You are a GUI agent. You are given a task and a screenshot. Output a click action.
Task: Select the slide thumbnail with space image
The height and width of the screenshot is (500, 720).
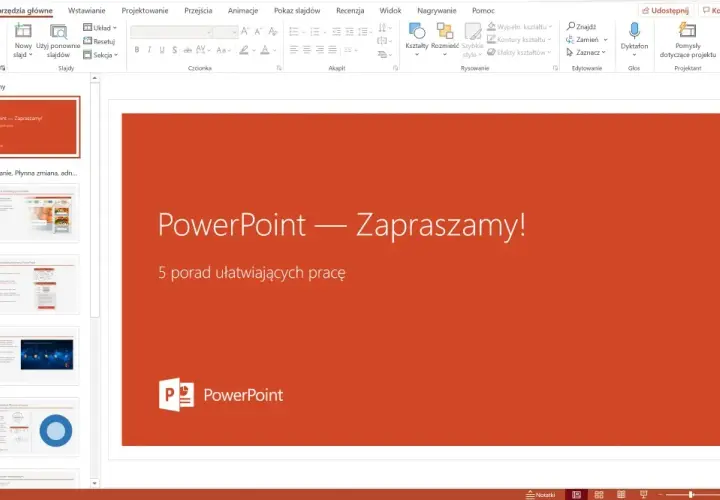pos(39,355)
